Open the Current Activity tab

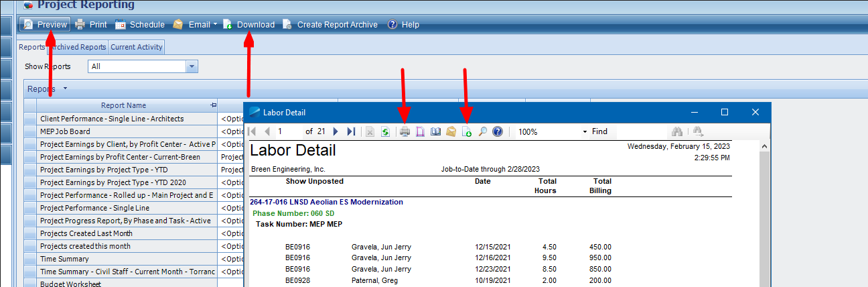click(x=137, y=47)
